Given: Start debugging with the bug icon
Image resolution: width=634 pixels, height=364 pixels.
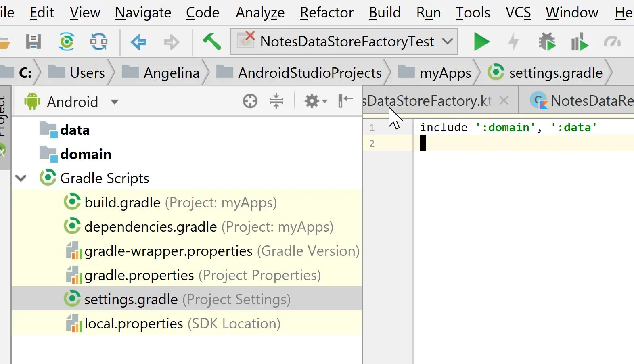Looking at the screenshot, I should click(547, 42).
